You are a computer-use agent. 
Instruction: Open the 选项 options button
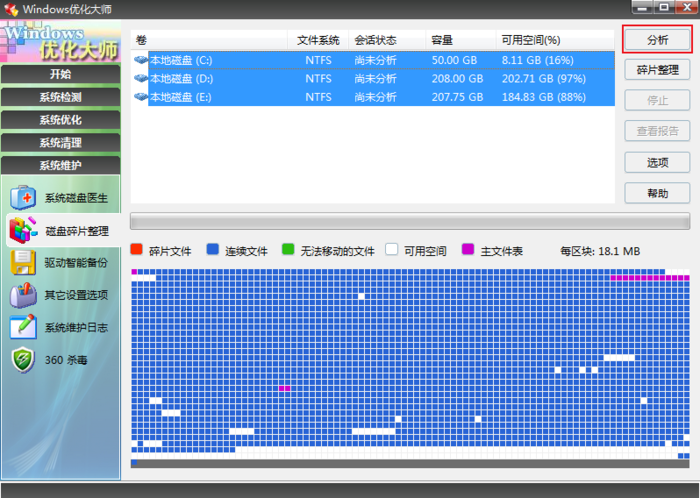point(657,162)
